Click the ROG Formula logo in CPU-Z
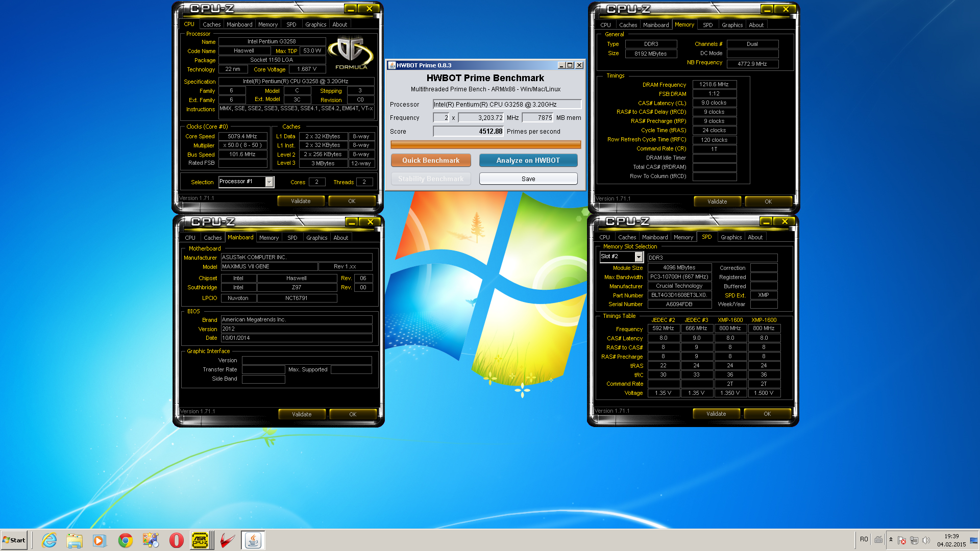 pyautogui.click(x=351, y=53)
